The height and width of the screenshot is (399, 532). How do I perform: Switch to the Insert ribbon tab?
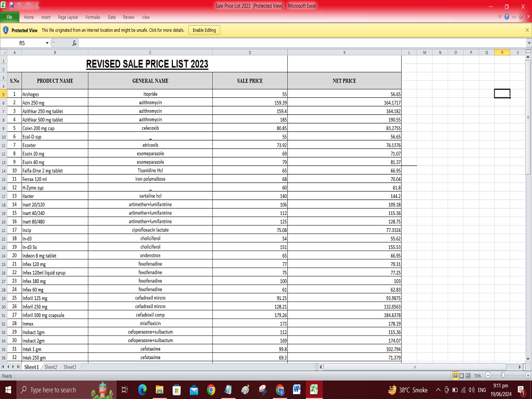[46, 18]
